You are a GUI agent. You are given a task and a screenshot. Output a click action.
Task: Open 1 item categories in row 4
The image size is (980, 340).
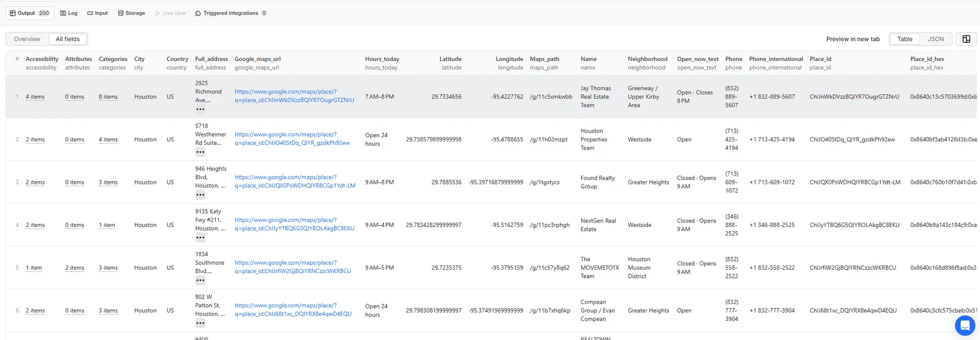coord(107,225)
